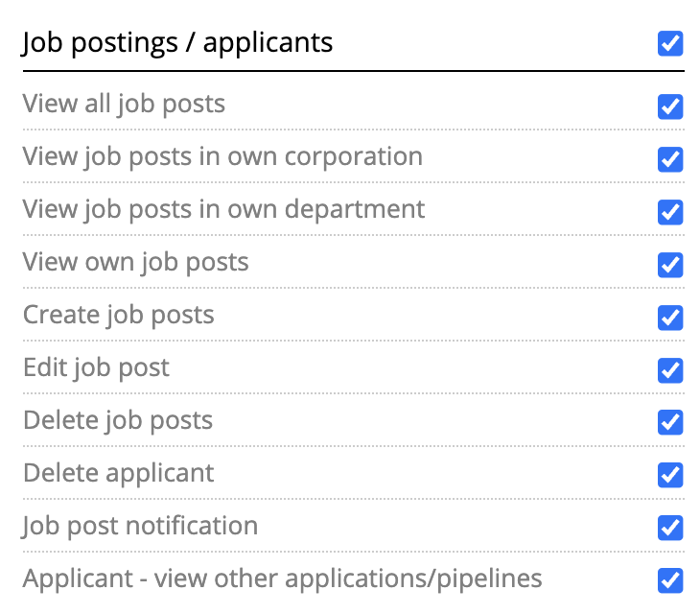
Task: Click the Job postings / applicants heading text
Action: (177, 43)
